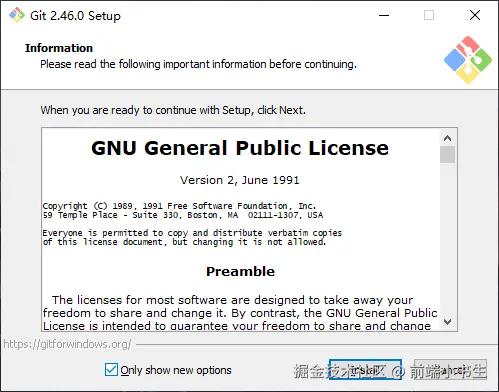
Task: Click the Install button
Action: (365, 369)
